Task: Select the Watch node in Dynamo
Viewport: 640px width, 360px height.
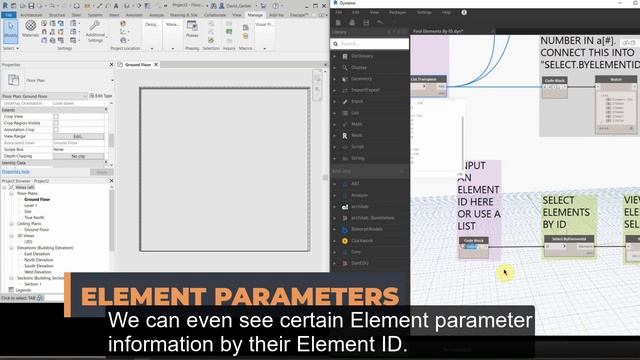Action: pos(616,79)
